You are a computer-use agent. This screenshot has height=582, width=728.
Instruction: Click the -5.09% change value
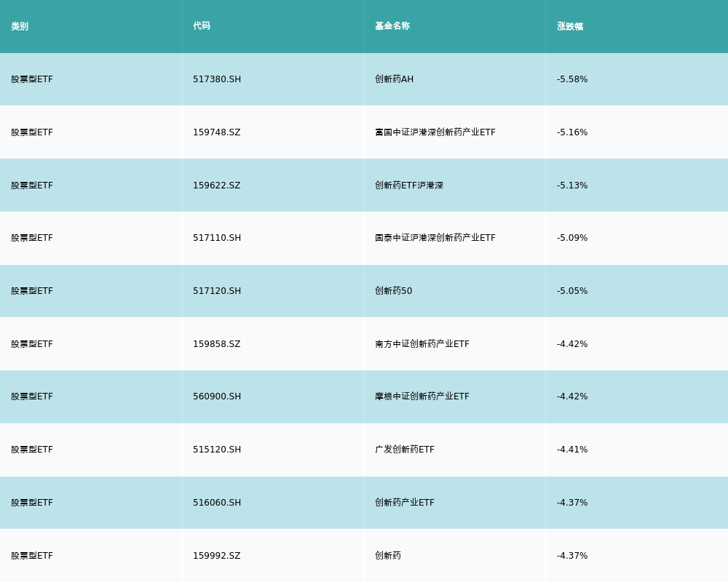tap(572, 238)
